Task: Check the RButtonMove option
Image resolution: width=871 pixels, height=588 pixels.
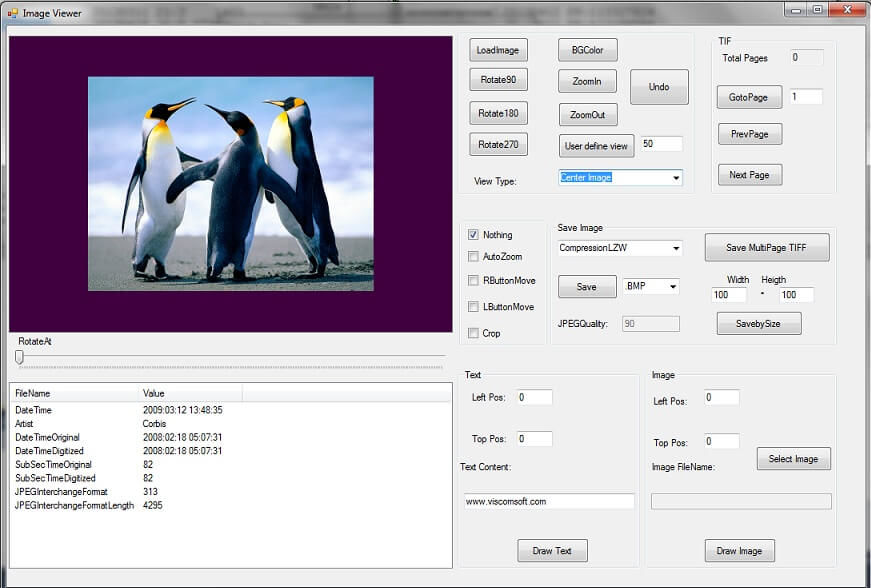Action: pos(473,281)
